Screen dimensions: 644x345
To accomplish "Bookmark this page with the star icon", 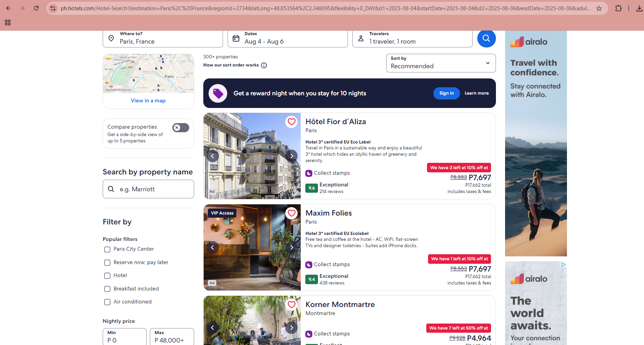I will pyautogui.click(x=599, y=8).
